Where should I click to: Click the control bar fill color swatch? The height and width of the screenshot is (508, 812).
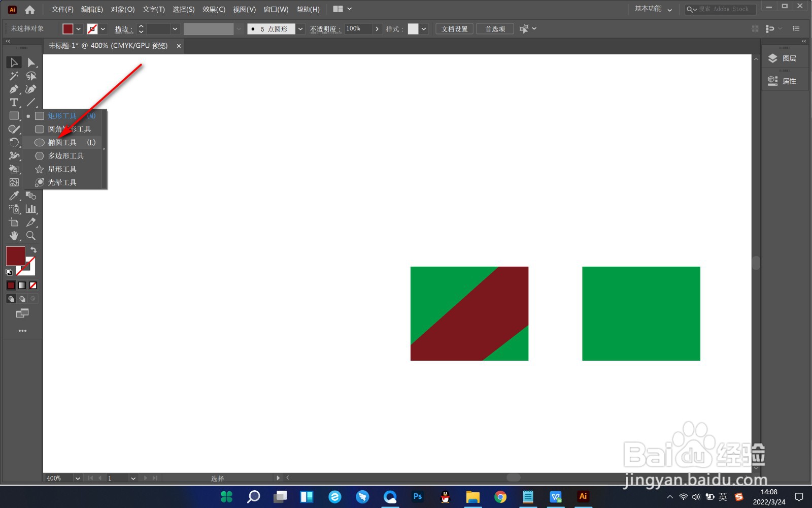[68, 29]
